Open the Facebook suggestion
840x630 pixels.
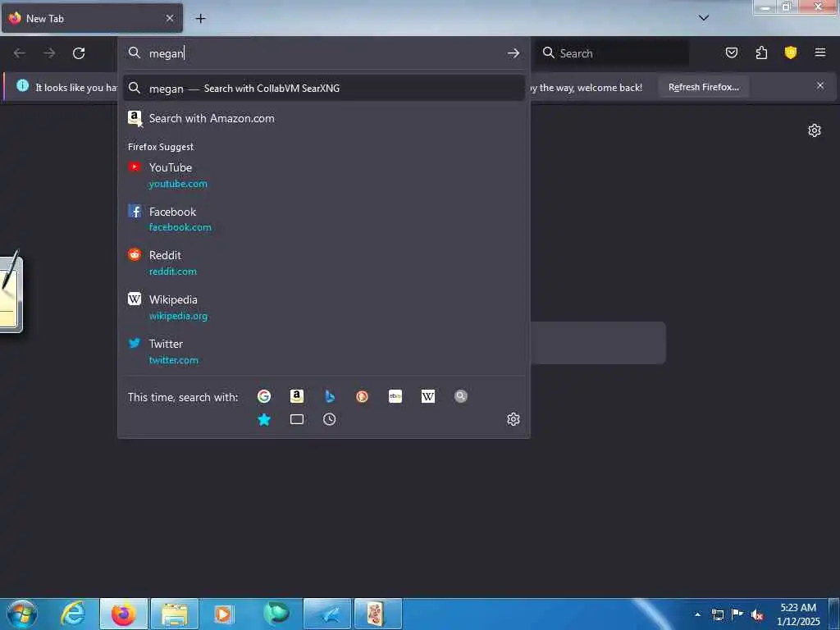[323, 219]
